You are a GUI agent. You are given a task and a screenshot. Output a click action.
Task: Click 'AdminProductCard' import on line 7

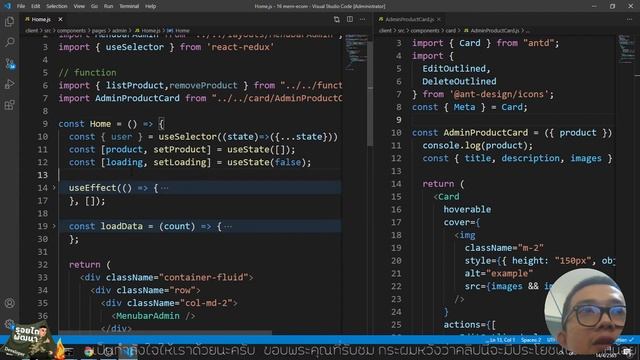pyautogui.click(x=137, y=98)
